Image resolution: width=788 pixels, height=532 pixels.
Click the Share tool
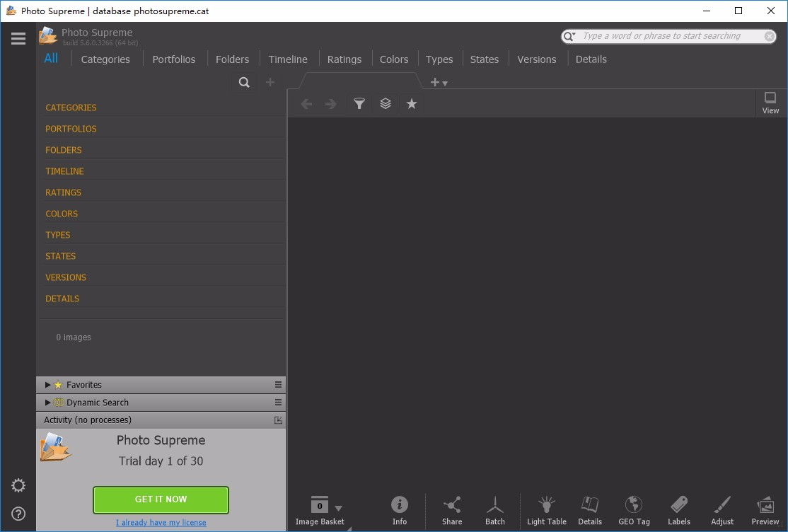[x=452, y=510]
